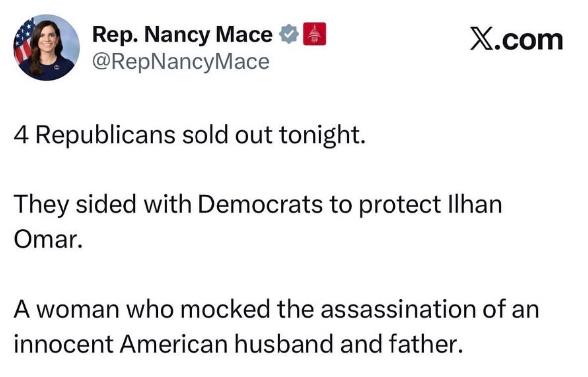Click the red GOP Capitol affiliation badge
The width and height of the screenshot is (588, 377).
click(314, 35)
